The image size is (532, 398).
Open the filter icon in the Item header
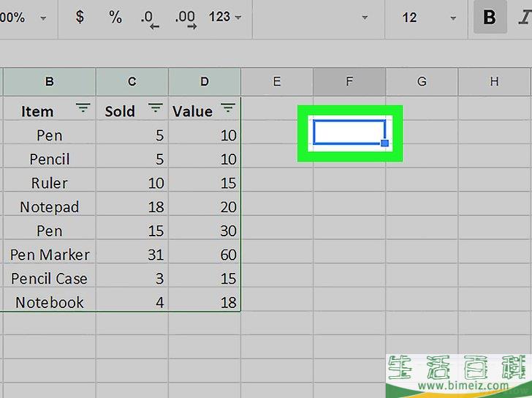click(83, 109)
